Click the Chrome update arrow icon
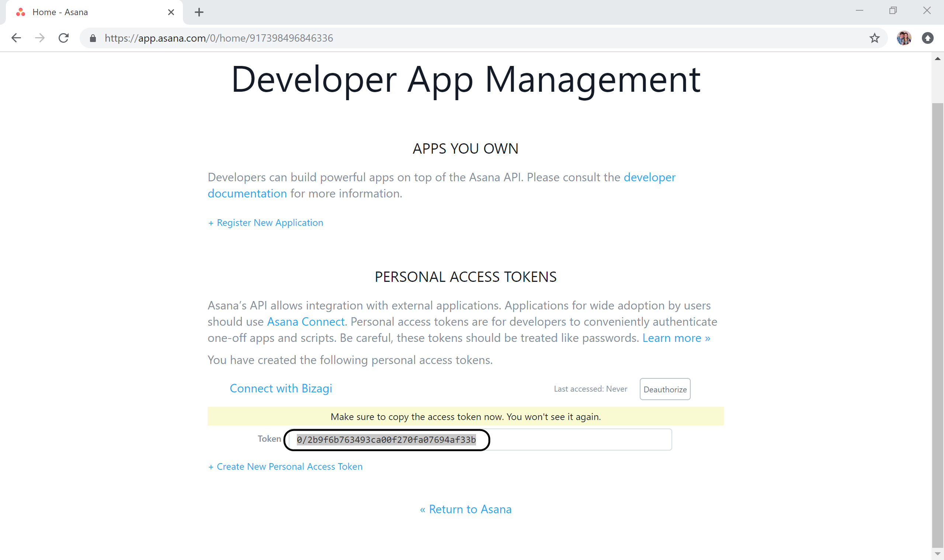Image resolution: width=944 pixels, height=560 pixels. point(927,38)
